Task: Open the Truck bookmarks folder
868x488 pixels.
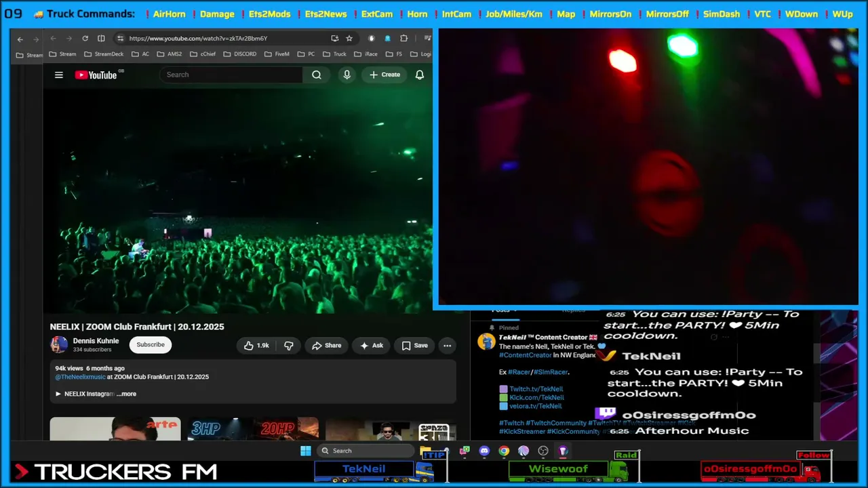Action: pyautogui.click(x=335, y=54)
